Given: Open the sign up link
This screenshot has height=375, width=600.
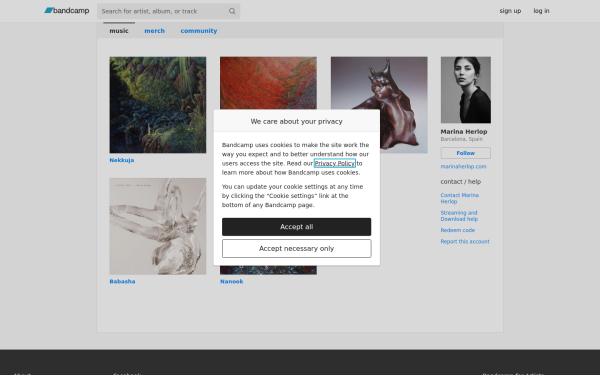Looking at the screenshot, I should click(x=510, y=11).
